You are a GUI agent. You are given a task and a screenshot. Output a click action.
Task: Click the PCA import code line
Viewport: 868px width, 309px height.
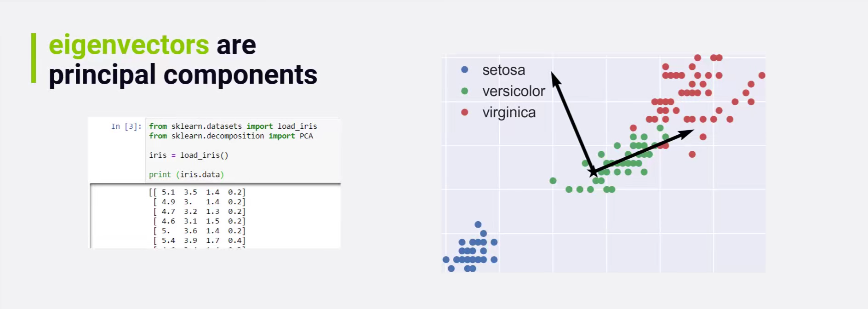(231, 136)
